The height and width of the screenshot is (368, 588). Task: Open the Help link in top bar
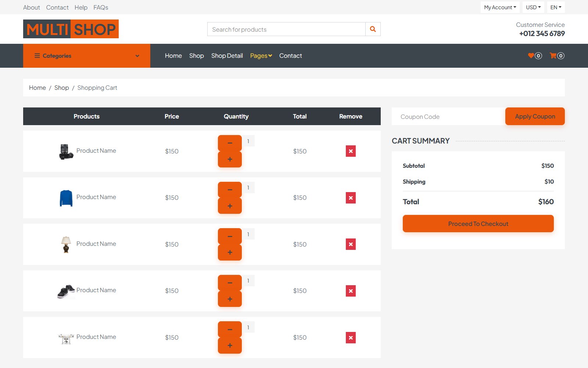coord(81,7)
